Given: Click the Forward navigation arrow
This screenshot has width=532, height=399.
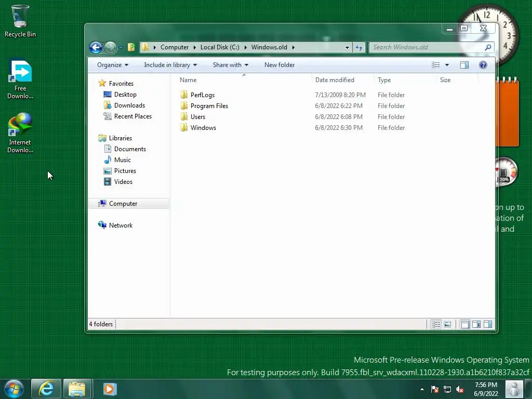Looking at the screenshot, I should pyautogui.click(x=110, y=47).
